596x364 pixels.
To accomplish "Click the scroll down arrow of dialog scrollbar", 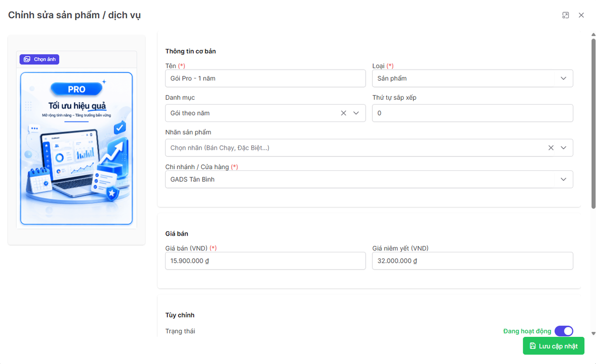I will pyautogui.click(x=594, y=334).
